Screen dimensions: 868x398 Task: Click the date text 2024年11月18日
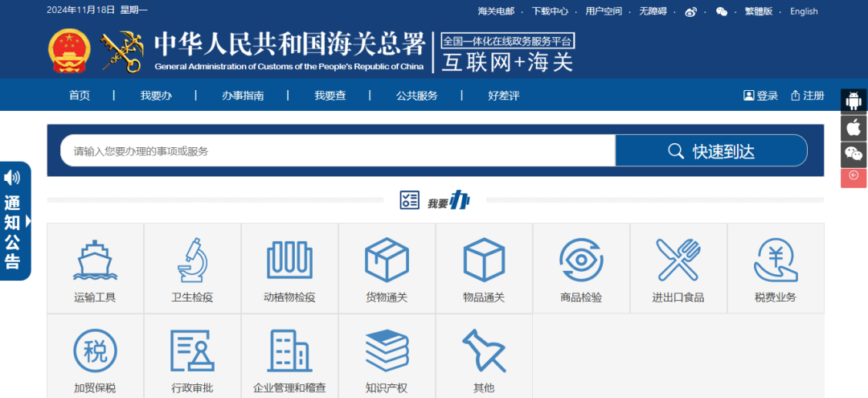click(81, 10)
